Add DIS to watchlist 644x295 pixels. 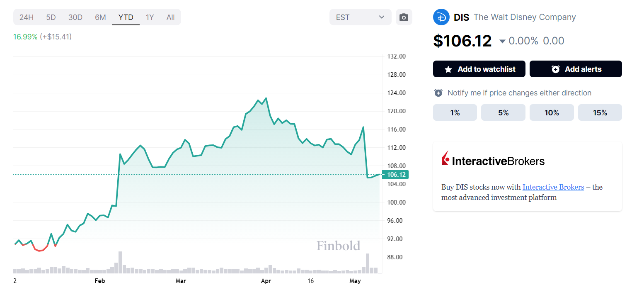click(479, 69)
